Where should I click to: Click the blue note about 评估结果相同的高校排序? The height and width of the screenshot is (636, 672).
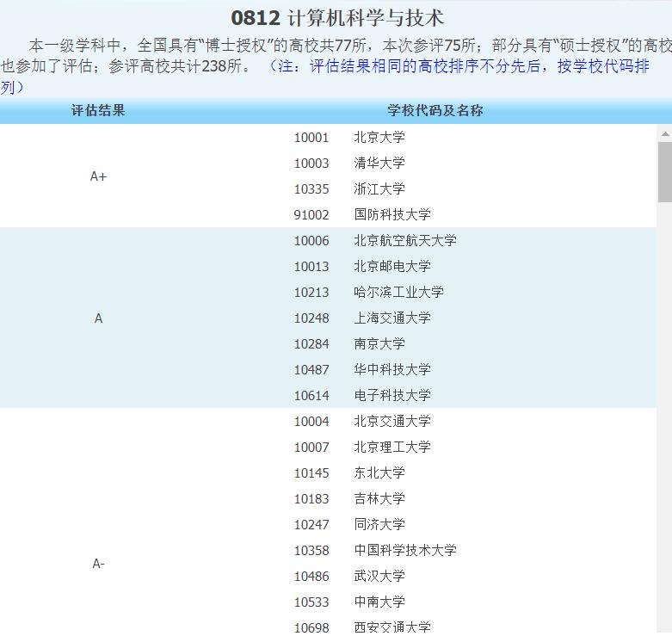(x=459, y=66)
